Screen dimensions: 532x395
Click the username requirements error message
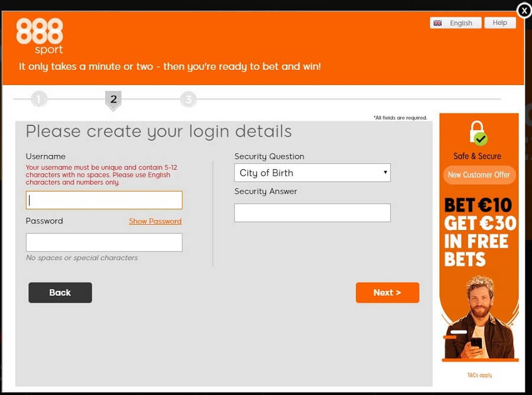tap(102, 175)
